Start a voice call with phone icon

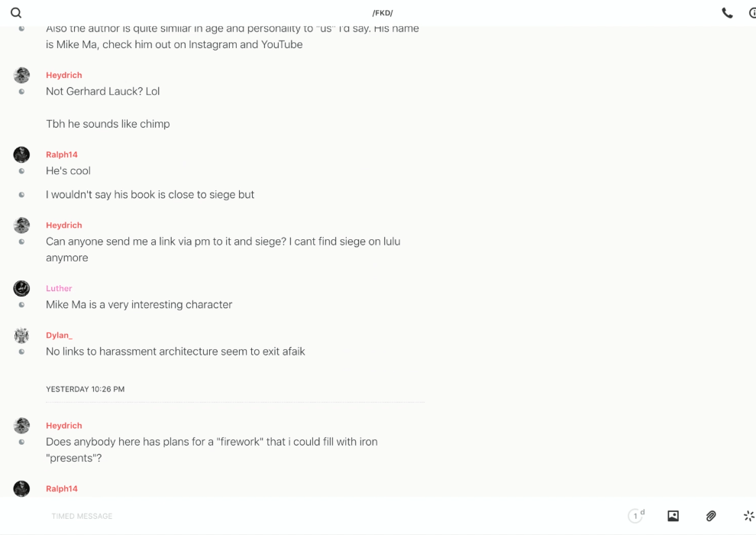[x=727, y=13]
